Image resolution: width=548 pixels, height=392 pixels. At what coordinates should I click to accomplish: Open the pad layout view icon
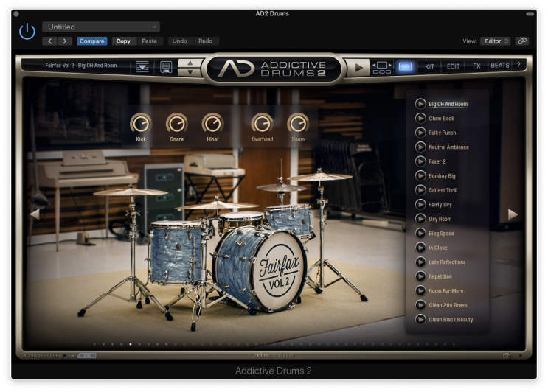[381, 67]
